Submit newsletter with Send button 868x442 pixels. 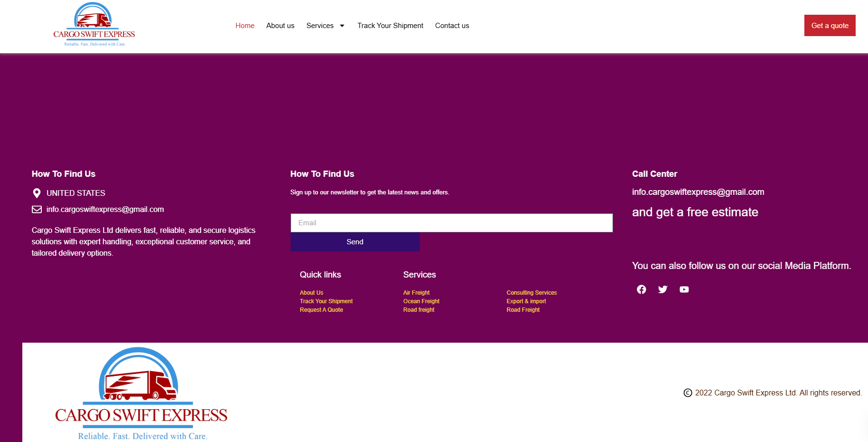(355, 242)
